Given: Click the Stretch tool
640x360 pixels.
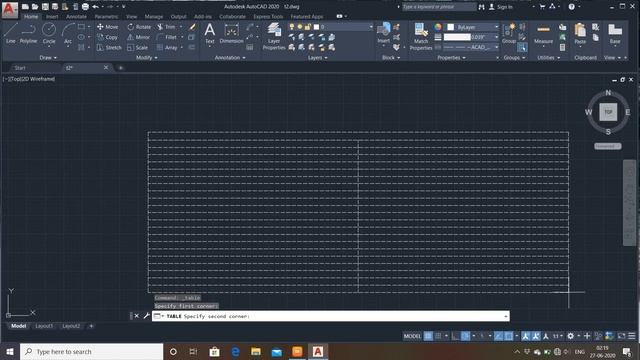Looking at the screenshot, I should tap(109, 48).
